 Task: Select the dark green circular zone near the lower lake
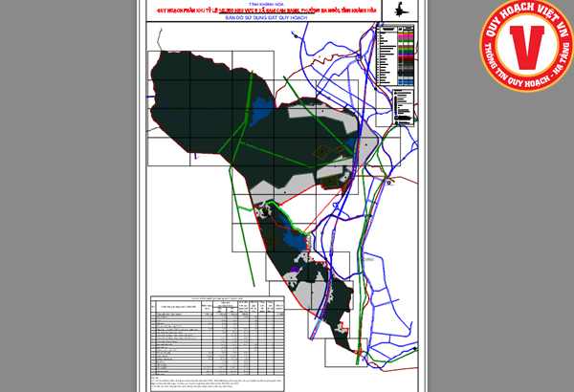pyautogui.click(x=270, y=240)
